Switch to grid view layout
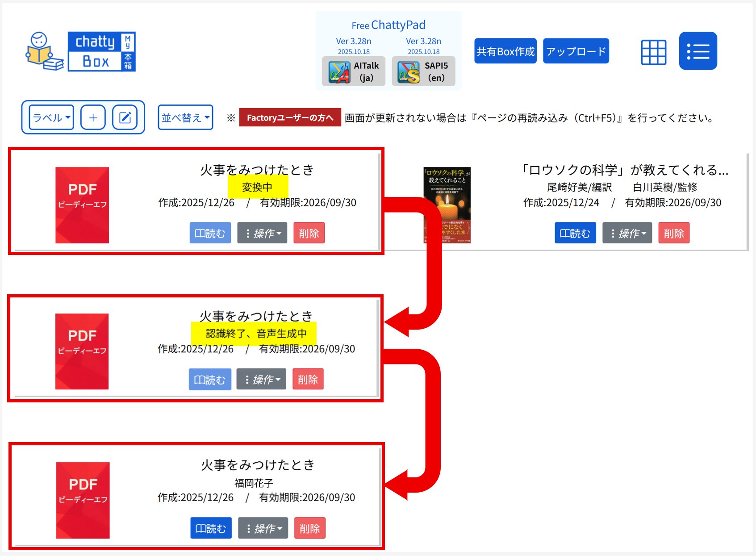 coord(653,52)
